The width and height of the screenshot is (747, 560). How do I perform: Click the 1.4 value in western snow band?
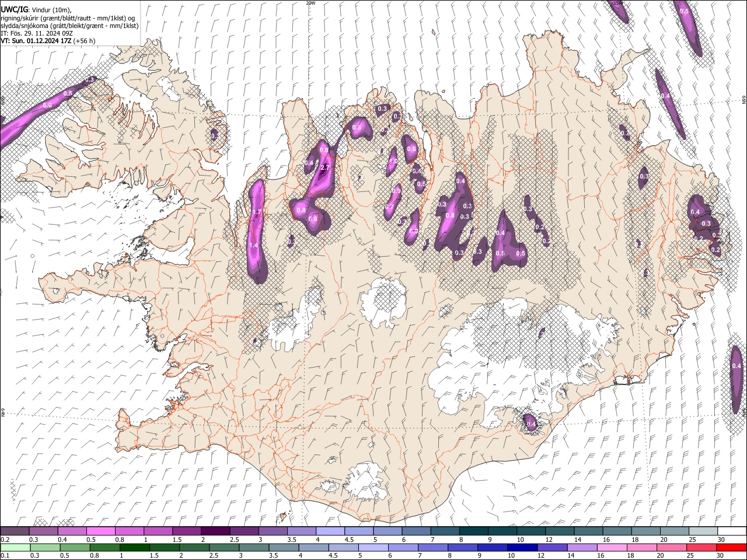tap(253, 246)
